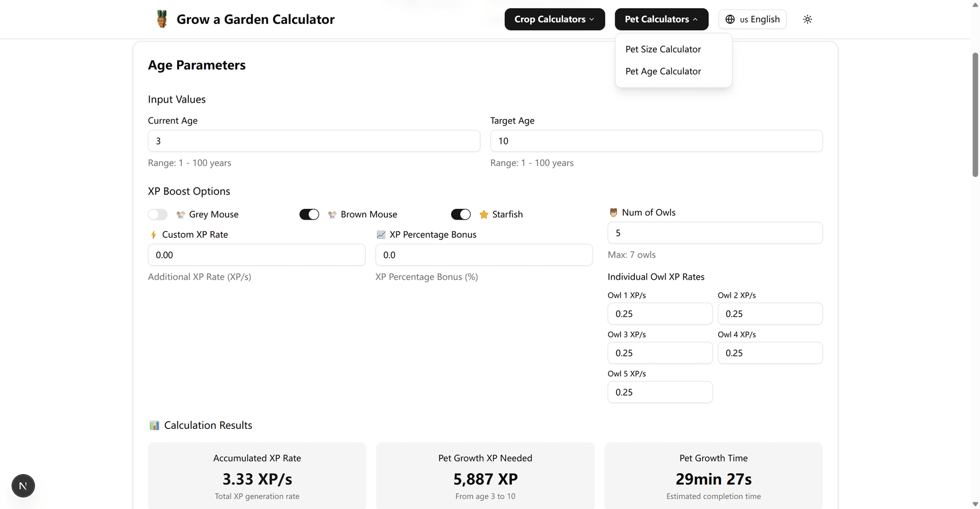
Task: Click the globe icon next to language
Action: pyautogui.click(x=730, y=19)
